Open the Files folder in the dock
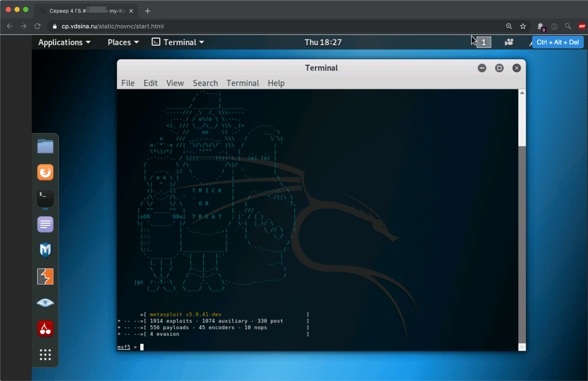Screen dimensions: 588x381 45,146
